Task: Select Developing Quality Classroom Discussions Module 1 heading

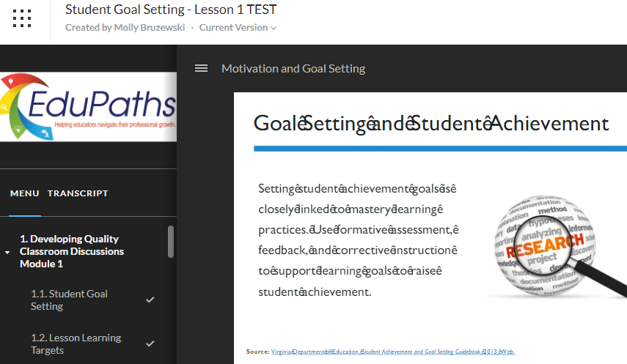Action: click(x=72, y=251)
